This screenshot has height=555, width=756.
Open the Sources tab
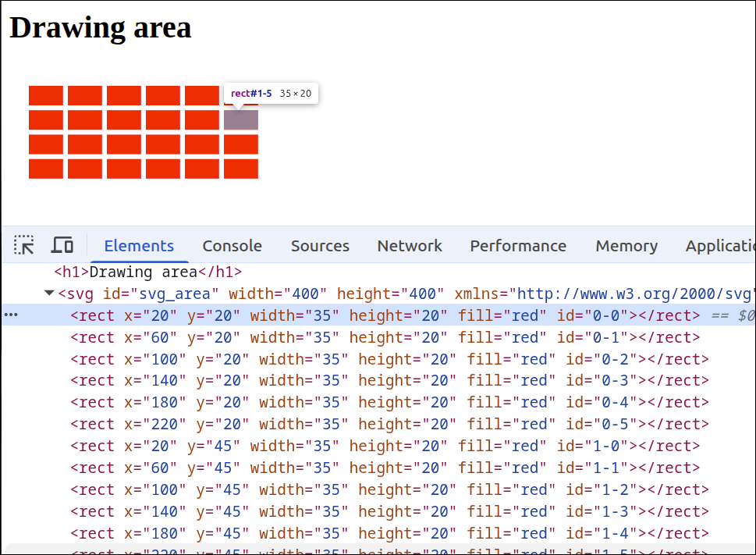320,245
